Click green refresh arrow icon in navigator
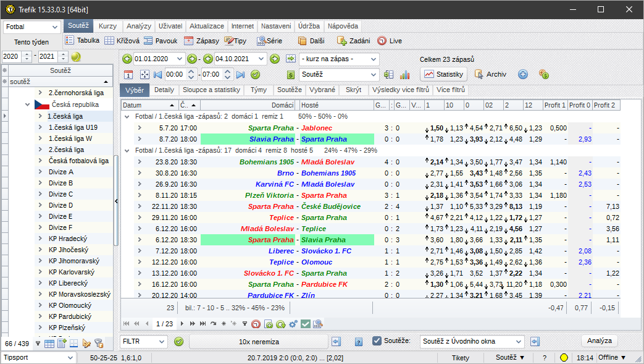 tap(280, 324)
